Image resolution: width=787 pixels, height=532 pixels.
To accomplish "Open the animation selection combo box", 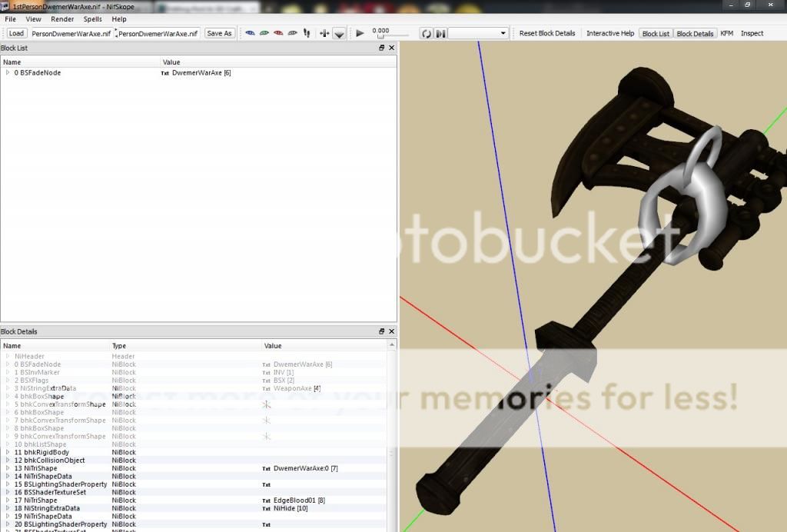I will pos(478,34).
